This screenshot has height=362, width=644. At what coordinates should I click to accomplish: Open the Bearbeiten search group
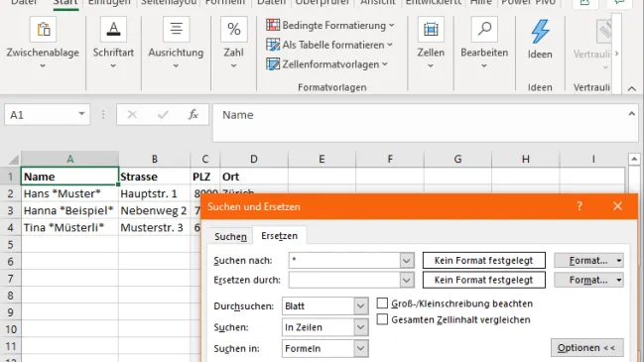point(484,43)
